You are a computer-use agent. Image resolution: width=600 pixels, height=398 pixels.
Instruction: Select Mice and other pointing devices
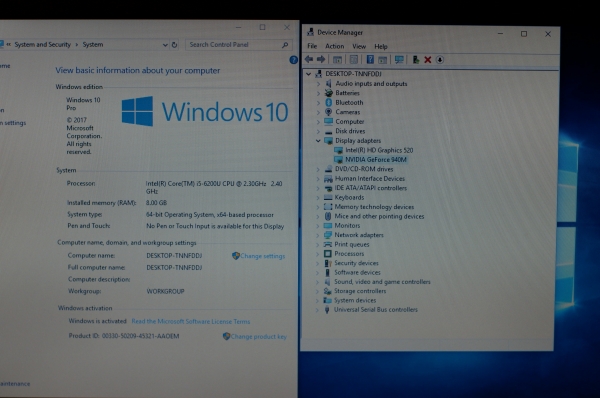(x=379, y=216)
